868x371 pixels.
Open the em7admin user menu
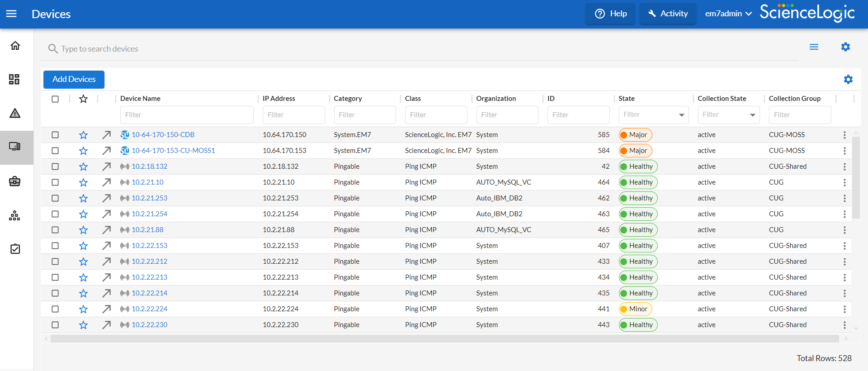[x=728, y=14]
